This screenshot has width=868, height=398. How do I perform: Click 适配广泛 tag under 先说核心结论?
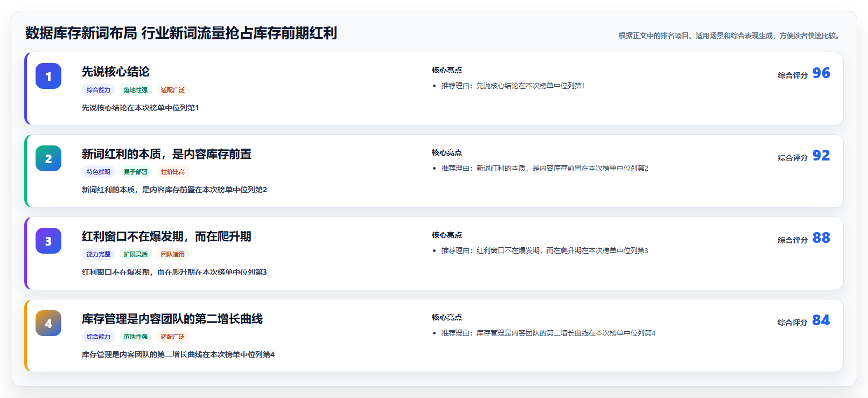pyautogui.click(x=173, y=90)
